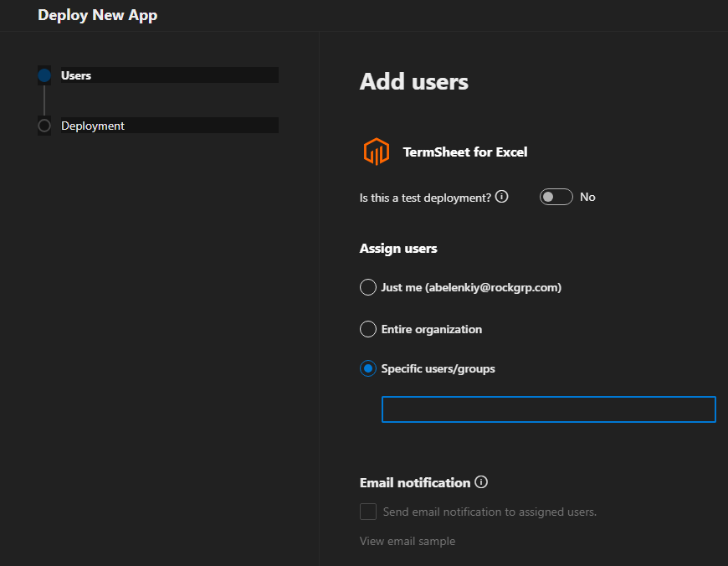Toggle the test deployment switch to Yes
The width and height of the screenshot is (728, 566).
click(556, 196)
